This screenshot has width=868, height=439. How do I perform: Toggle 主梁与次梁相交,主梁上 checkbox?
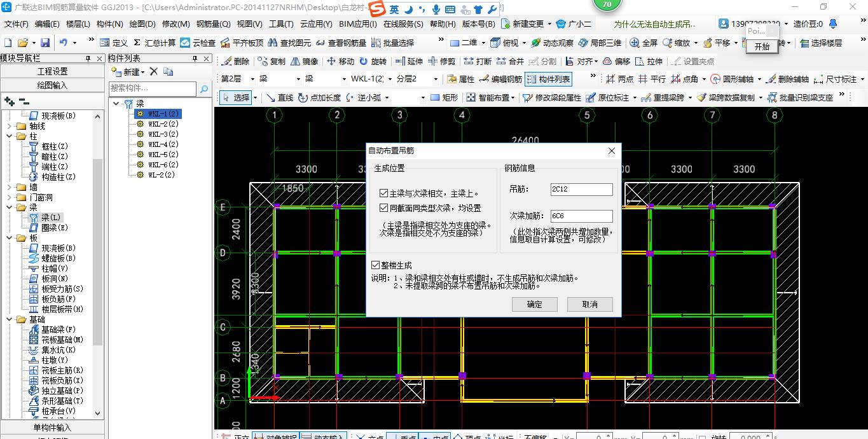click(383, 193)
